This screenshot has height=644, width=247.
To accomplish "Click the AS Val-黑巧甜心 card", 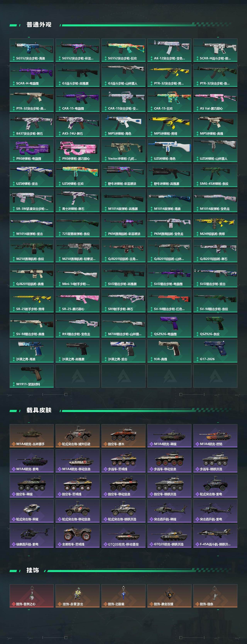I will click(215, 100).
